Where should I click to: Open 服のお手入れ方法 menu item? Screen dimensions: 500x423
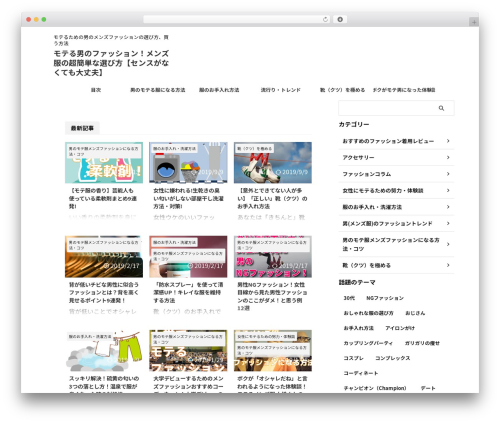[x=219, y=90]
